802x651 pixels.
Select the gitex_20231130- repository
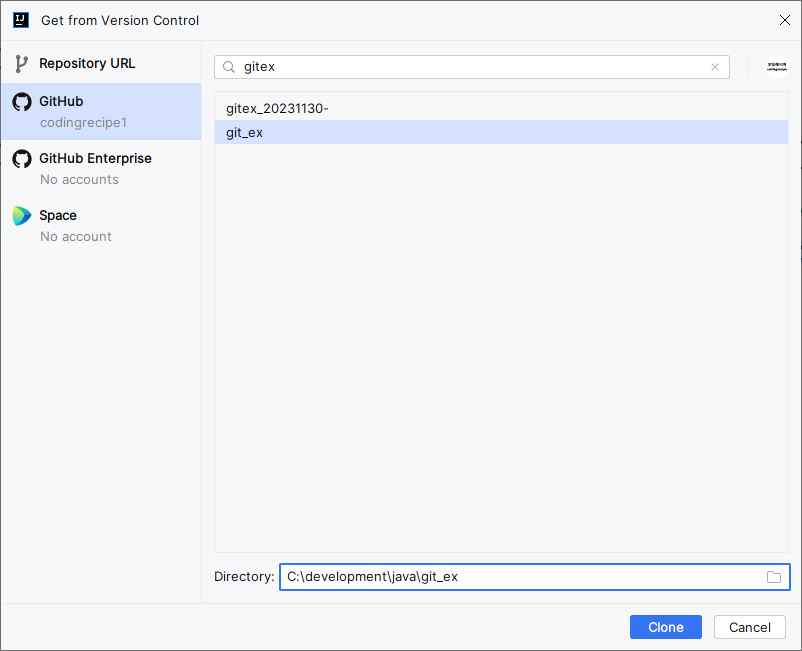501,108
